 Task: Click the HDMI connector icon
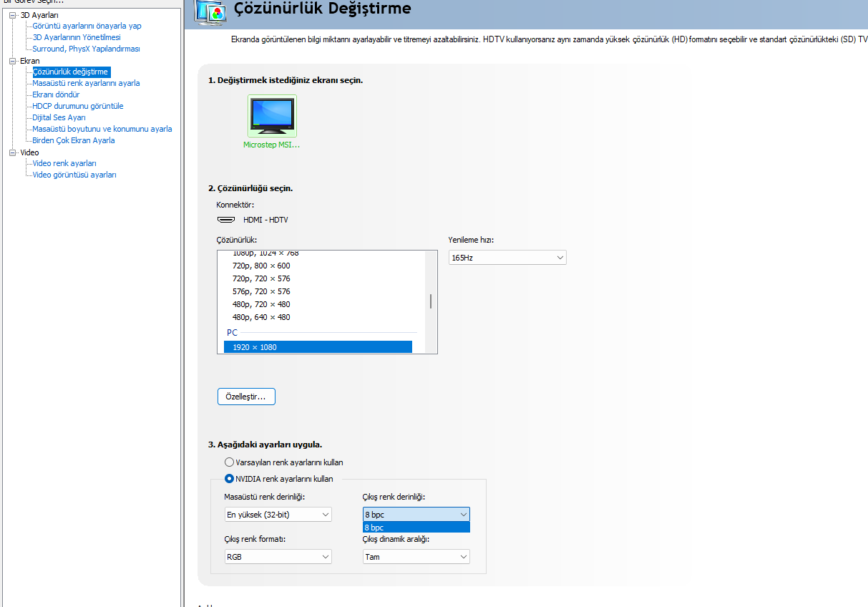[226, 220]
